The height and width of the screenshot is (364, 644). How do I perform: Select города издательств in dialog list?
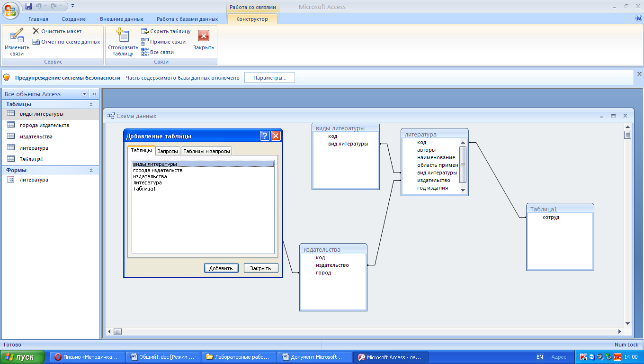(203, 170)
